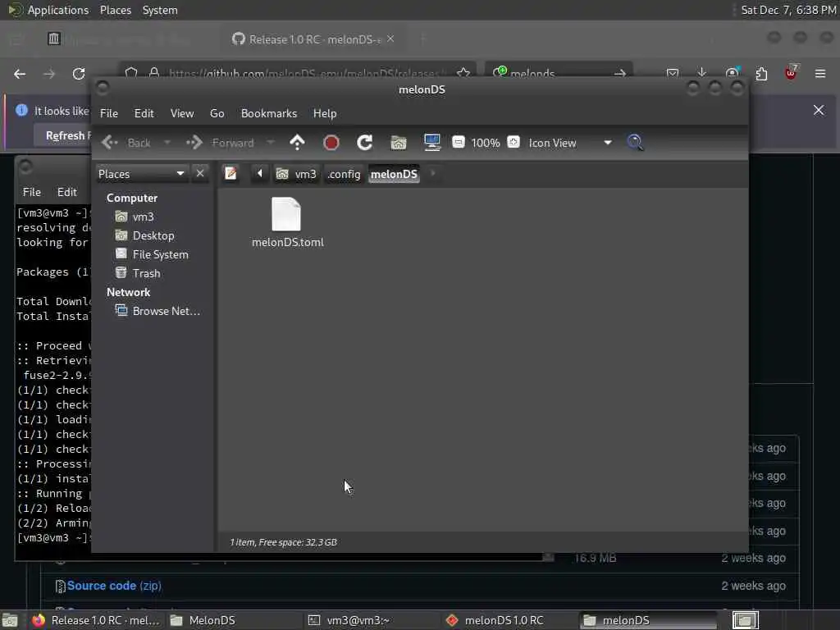
Task: Open the Help menu
Action: pos(325,113)
